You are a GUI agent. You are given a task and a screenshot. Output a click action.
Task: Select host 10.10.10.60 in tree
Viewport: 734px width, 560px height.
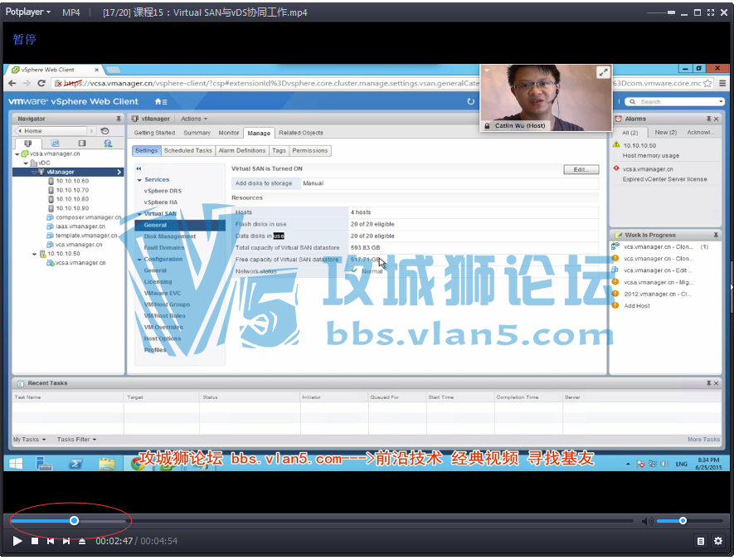(72, 181)
